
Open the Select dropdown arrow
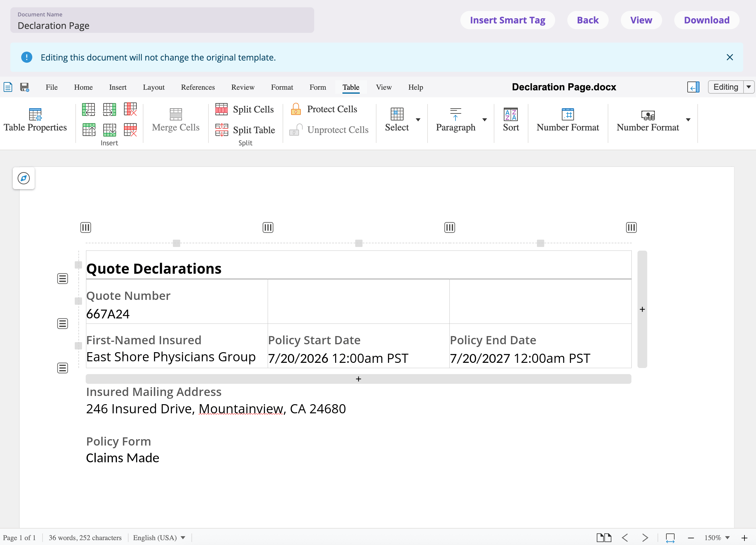(418, 120)
